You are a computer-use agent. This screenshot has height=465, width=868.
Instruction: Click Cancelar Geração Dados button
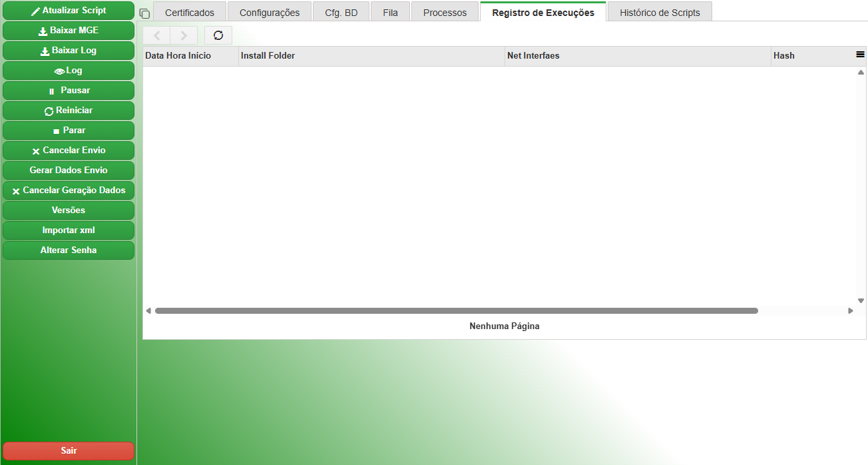[x=69, y=191]
